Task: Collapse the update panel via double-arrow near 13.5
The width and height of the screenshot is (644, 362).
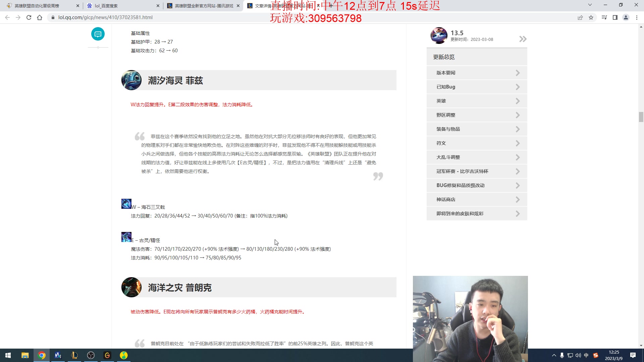Action: click(x=523, y=39)
